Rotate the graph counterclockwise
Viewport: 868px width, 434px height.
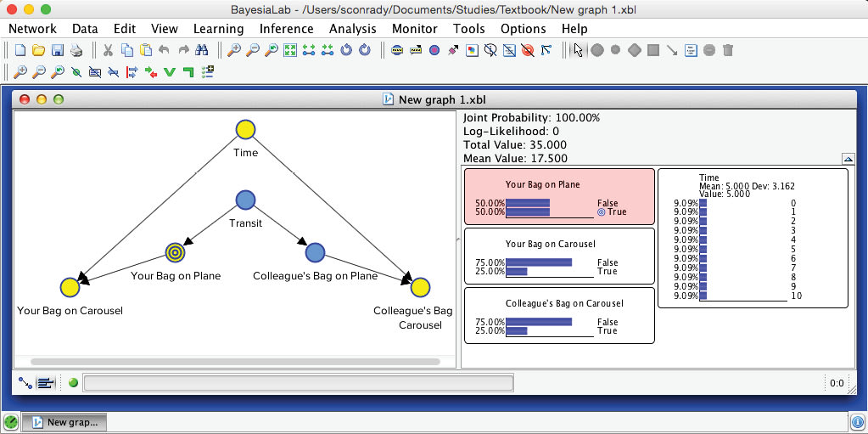coord(346,50)
